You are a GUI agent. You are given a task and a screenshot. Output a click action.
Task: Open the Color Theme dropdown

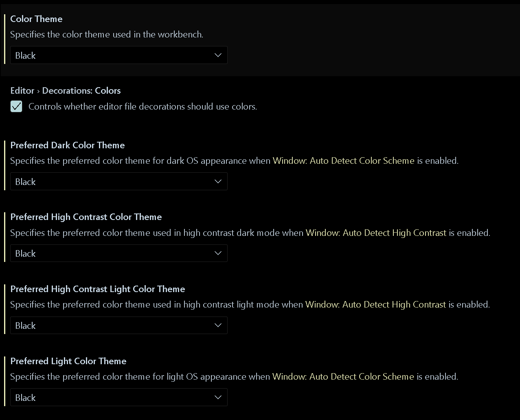coord(118,55)
